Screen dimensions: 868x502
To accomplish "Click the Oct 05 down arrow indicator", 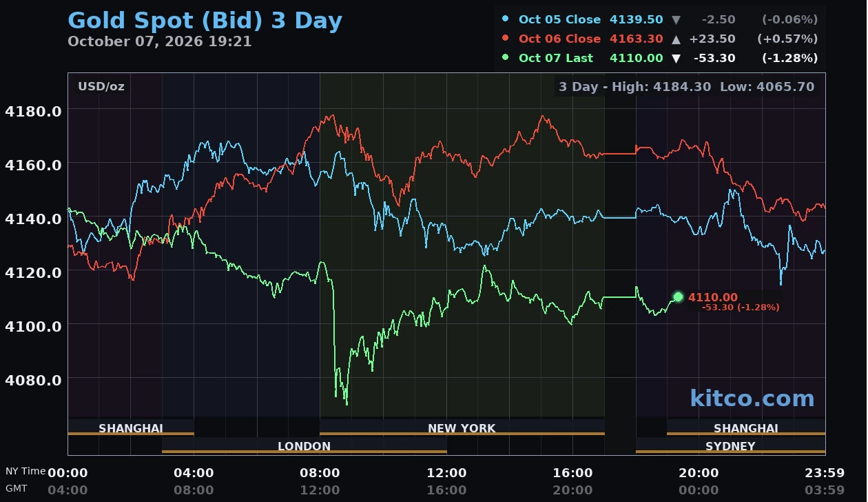I will 676,19.
